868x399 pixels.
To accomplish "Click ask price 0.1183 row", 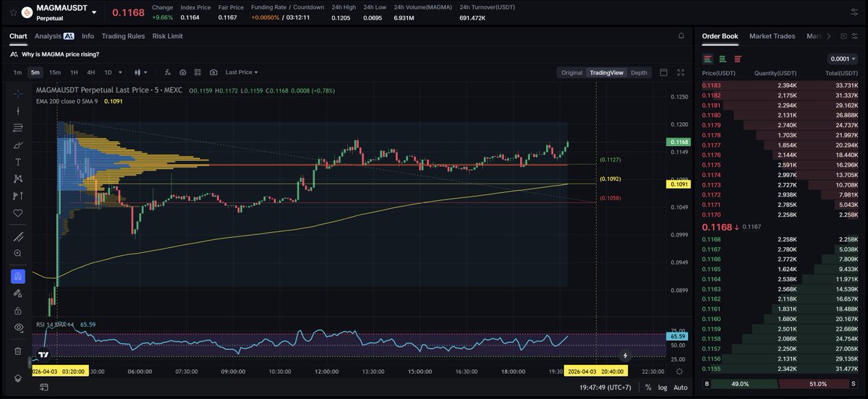I will pyautogui.click(x=781, y=85).
